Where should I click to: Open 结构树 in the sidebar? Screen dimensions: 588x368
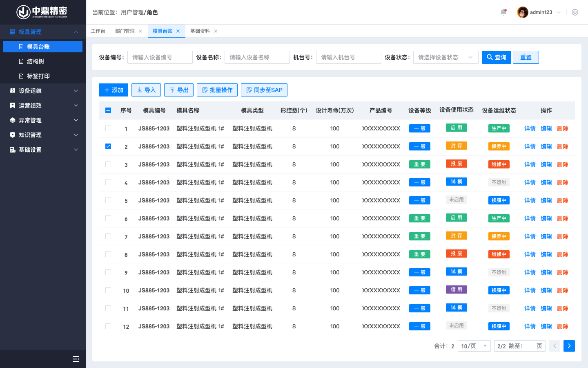pos(36,61)
